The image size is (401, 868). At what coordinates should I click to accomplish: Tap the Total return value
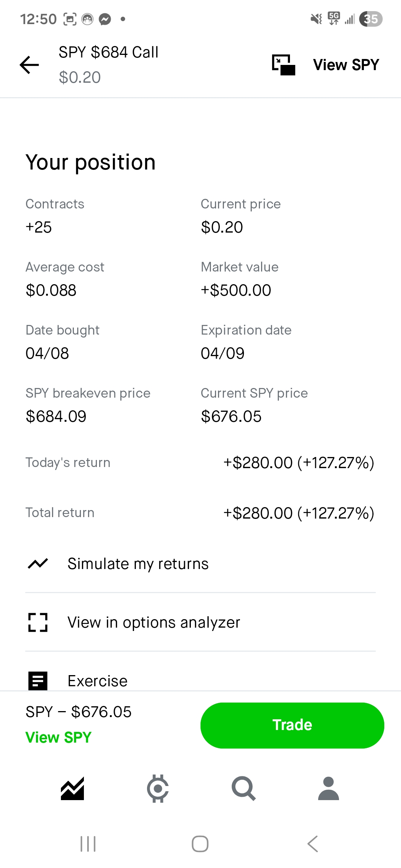click(299, 513)
